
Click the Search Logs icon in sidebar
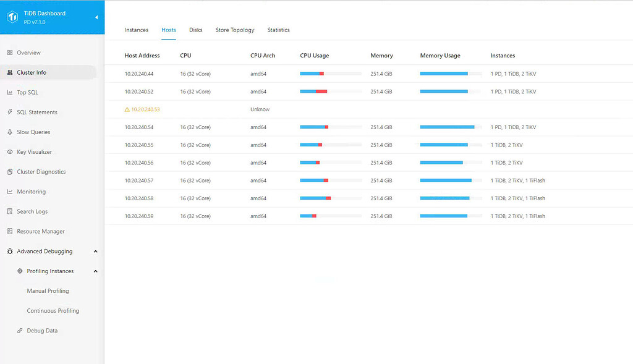tap(10, 211)
